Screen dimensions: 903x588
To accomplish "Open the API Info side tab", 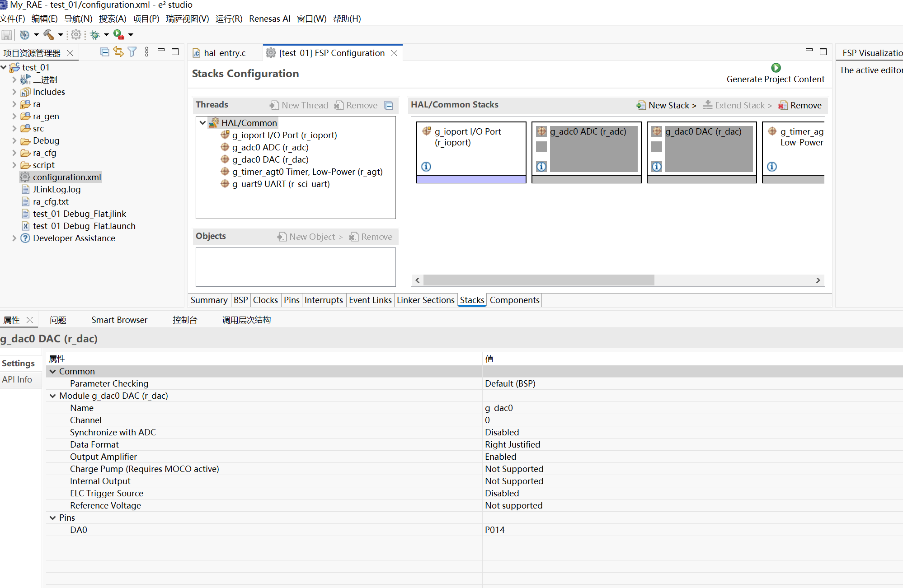I will [17, 379].
